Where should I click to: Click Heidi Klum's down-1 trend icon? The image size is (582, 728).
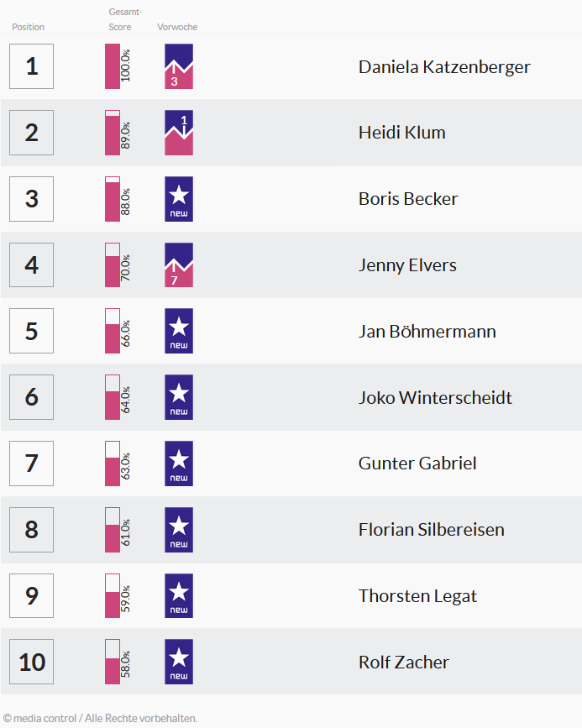tap(179, 133)
